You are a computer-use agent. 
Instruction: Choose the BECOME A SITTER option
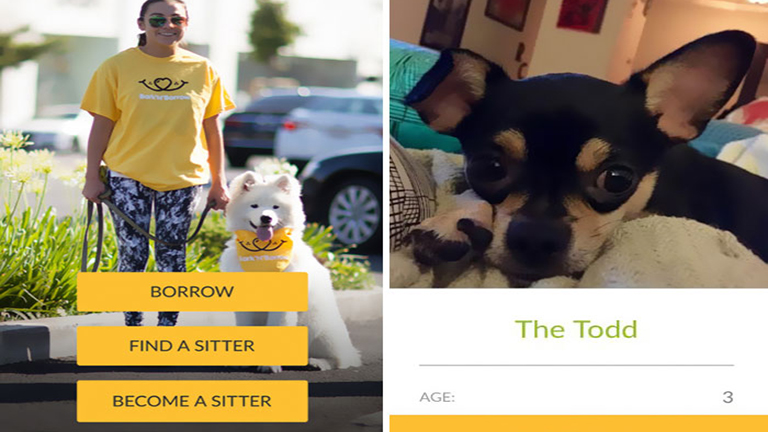tap(192, 401)
